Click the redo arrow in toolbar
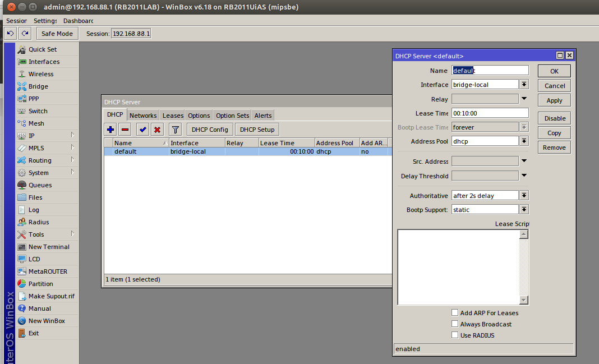This screenshot has width=599, height=364. point(25,34)
